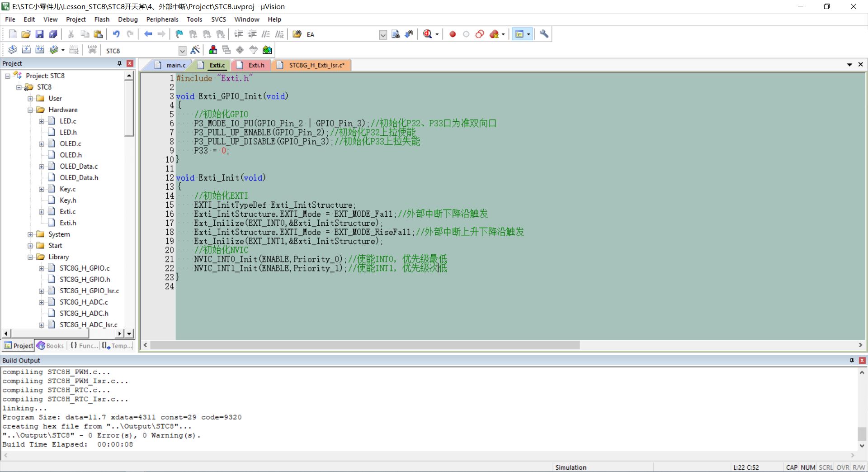Open the Peripherals menu
Screen dimensions: 868x472
point(162,19)
